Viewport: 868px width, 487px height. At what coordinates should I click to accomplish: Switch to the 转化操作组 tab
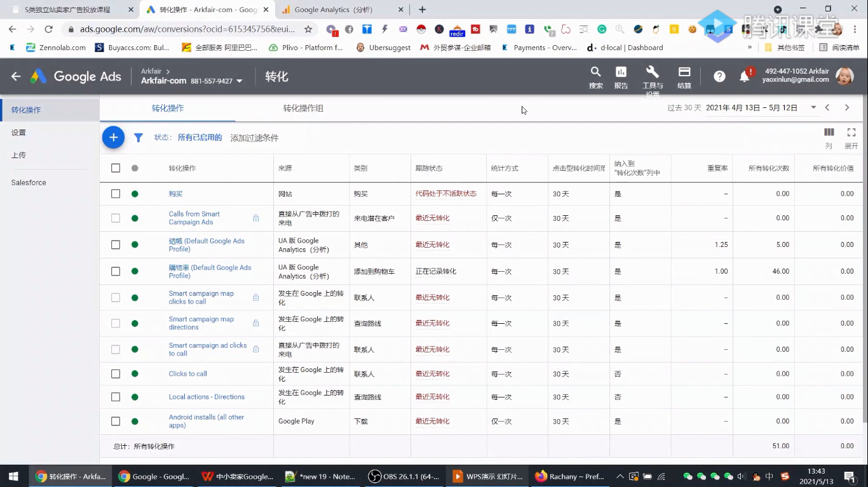(x=304, y=109)
